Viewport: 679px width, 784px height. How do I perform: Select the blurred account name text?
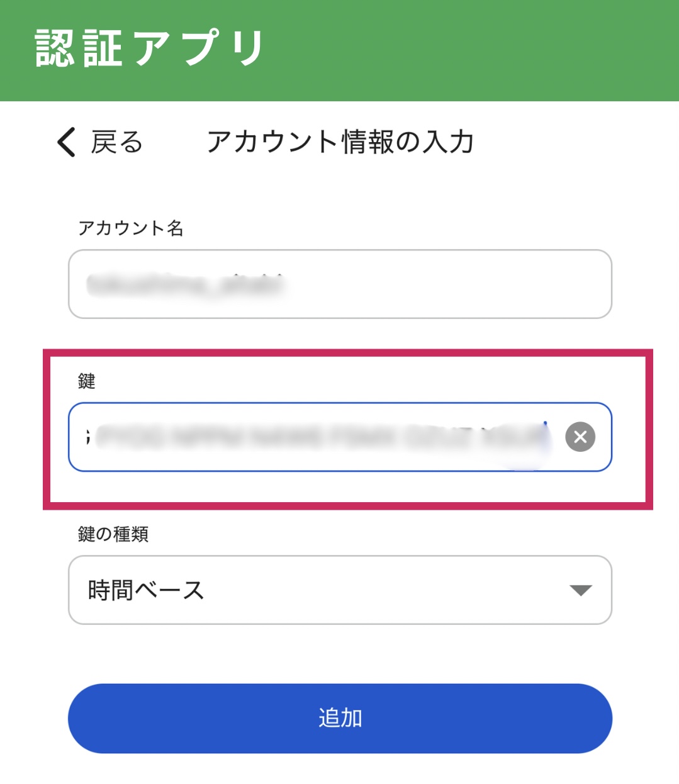click(x=186, y=284)
